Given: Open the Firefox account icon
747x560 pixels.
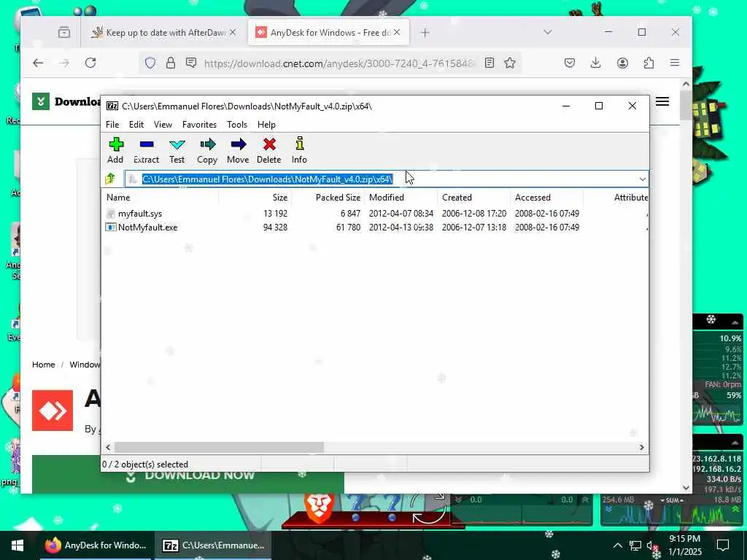Looking at the screenshot, I should click(622, 63).
